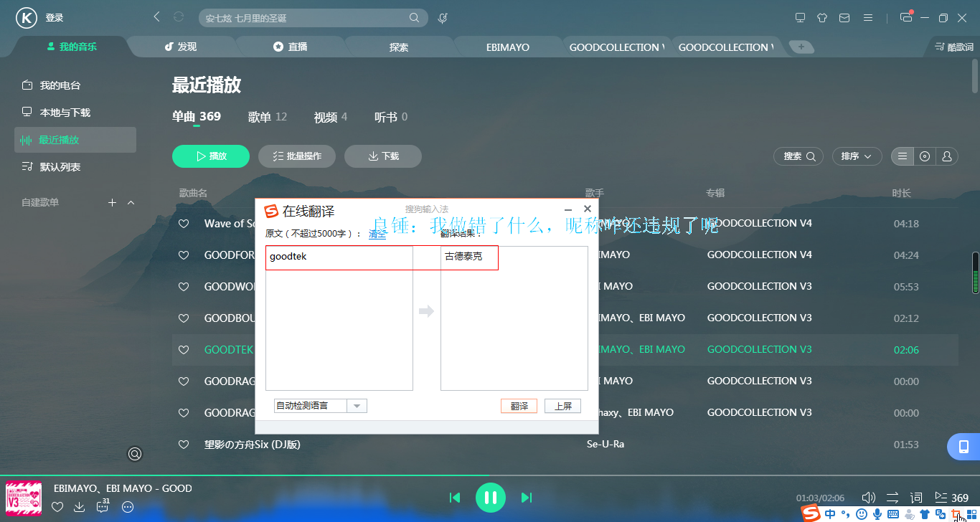
Task: Open the messages envelope
Action: tap(844, 18)
